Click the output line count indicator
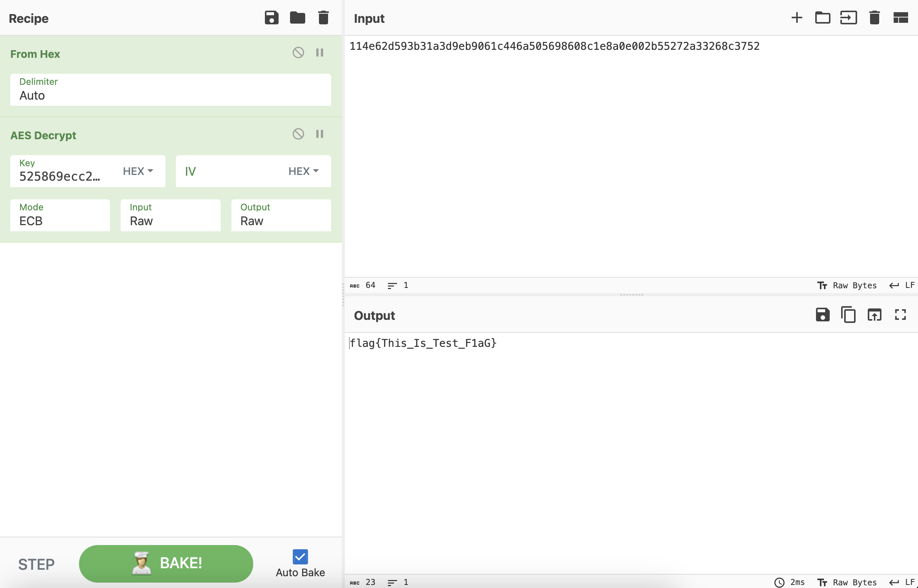 [398, 582]
